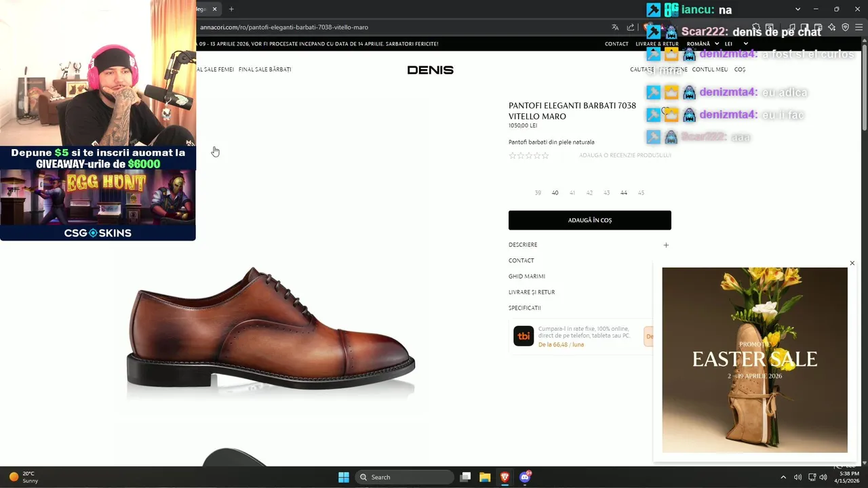The width and height of the screenshot is (868, 488).
Task: Select shoe size 42
Action: [x=589, y=192]
